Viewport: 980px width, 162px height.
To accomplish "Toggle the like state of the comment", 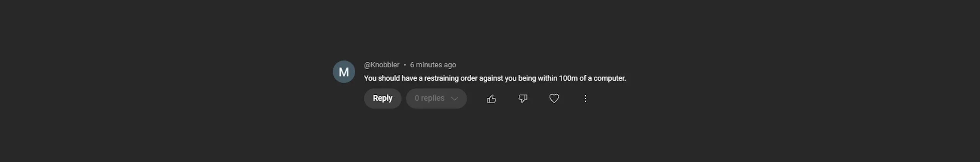I will 491,99.
